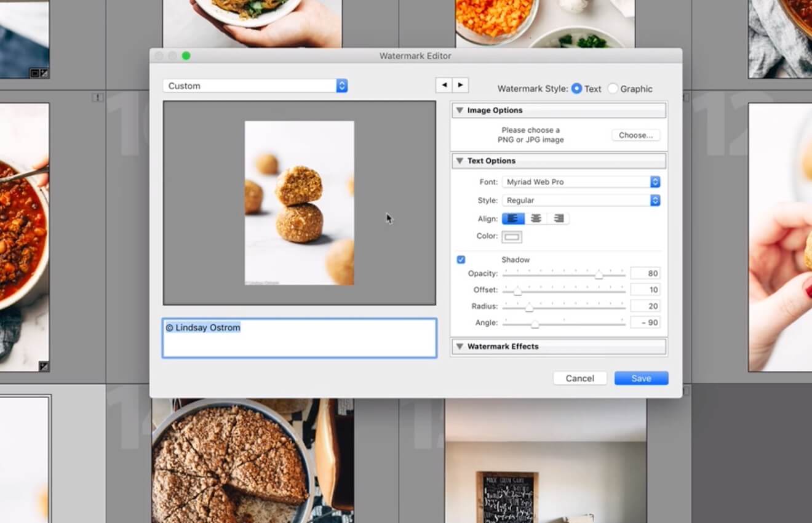
Task: Click inside the Lindsay Ostrom watermark text field
Action: click(x=299, y=338)
